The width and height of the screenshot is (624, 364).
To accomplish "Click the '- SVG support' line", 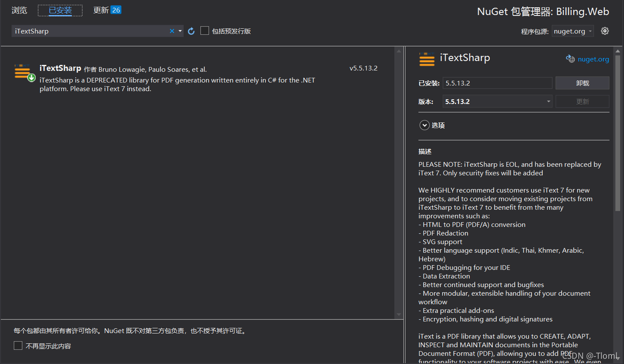I will (440, 242).
